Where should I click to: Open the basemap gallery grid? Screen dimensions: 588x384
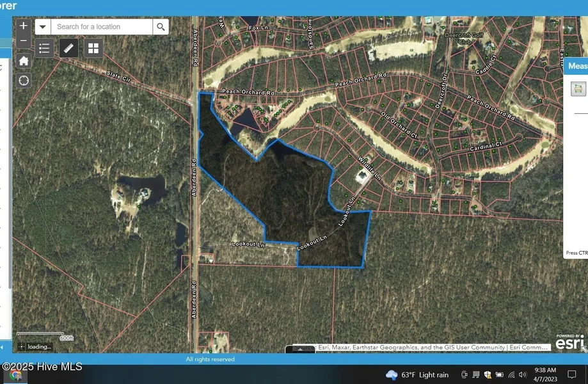93,48
